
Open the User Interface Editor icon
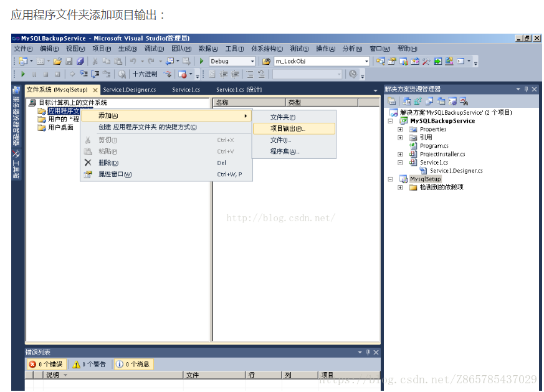pos(441,102)
